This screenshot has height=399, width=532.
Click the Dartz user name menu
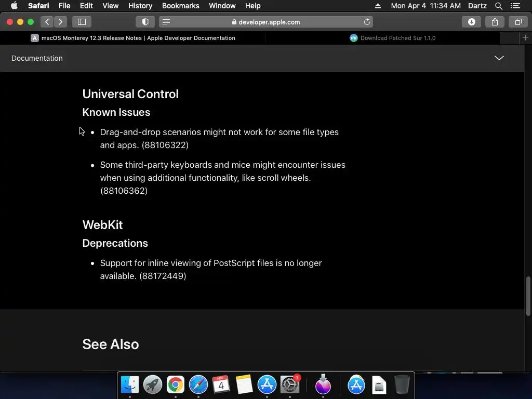tap(477, 6)
